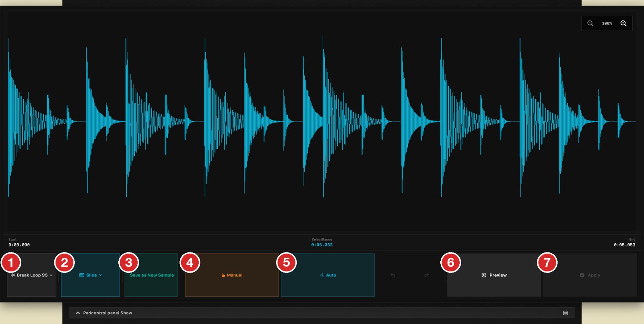Click the redo arrow icon

point(427,275)
